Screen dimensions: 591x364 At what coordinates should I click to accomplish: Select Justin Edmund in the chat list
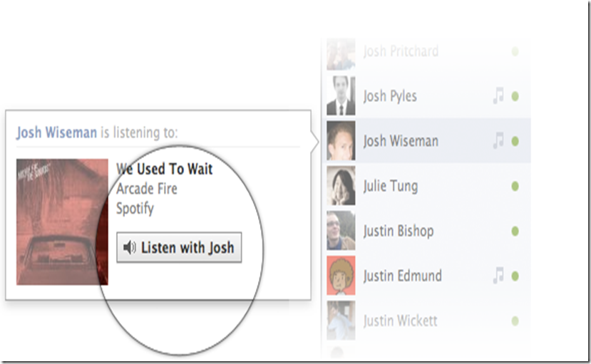pyautogui.click(x=428, y=276)
